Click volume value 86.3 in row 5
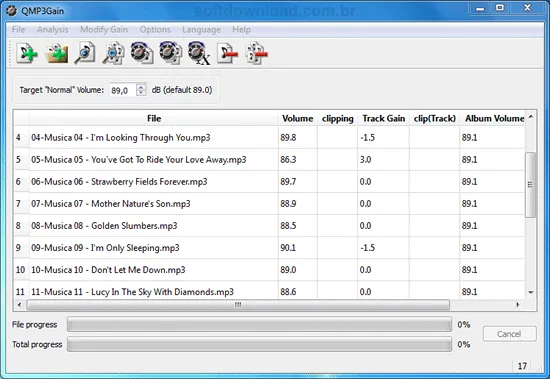The width and height of the screenshot is (550, 379). tap(288, 160)
